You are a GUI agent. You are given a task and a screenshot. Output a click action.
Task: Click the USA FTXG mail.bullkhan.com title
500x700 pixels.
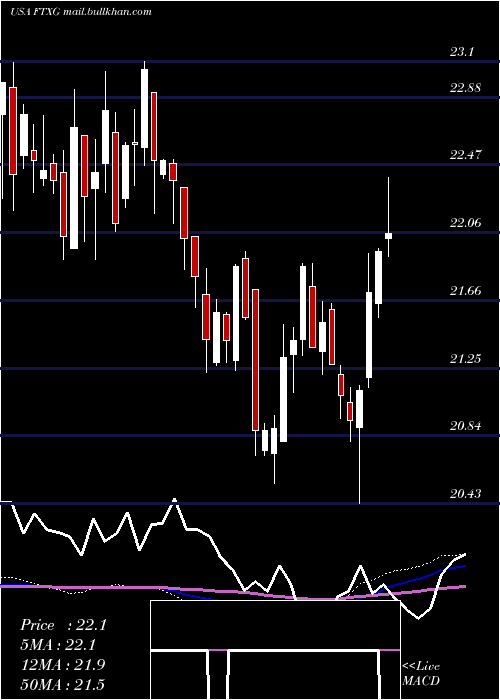tap(81, 12)
